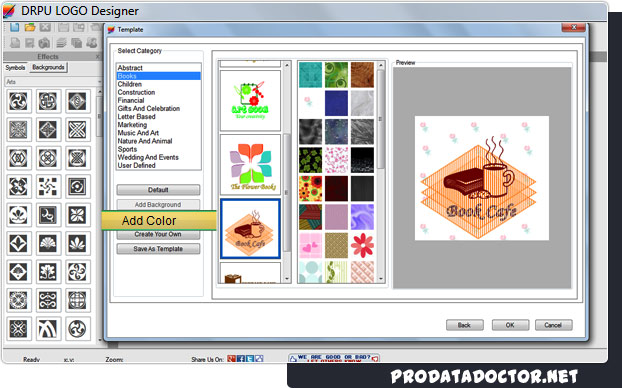
Task: Pick the pink hearts background swatch
Action: point(311,246)
